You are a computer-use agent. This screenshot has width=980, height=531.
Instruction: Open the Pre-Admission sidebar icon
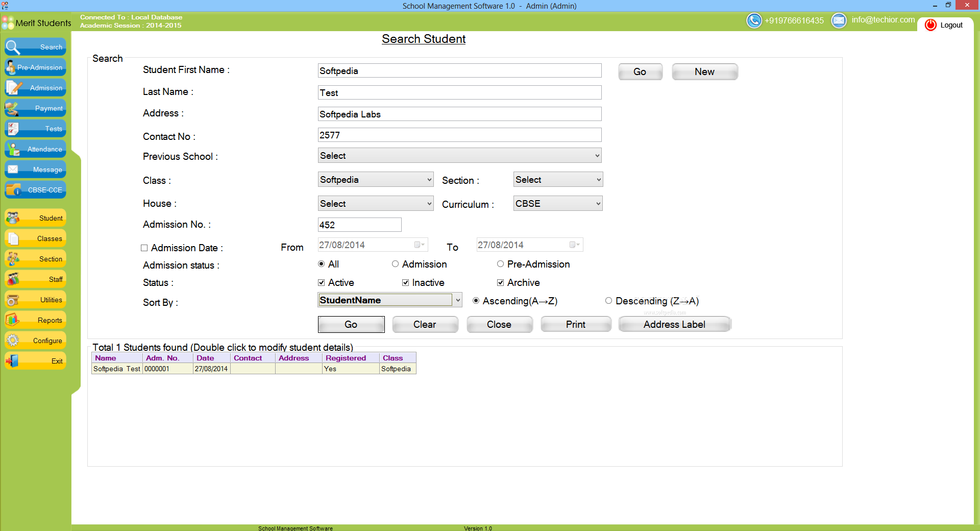point(11,67)
